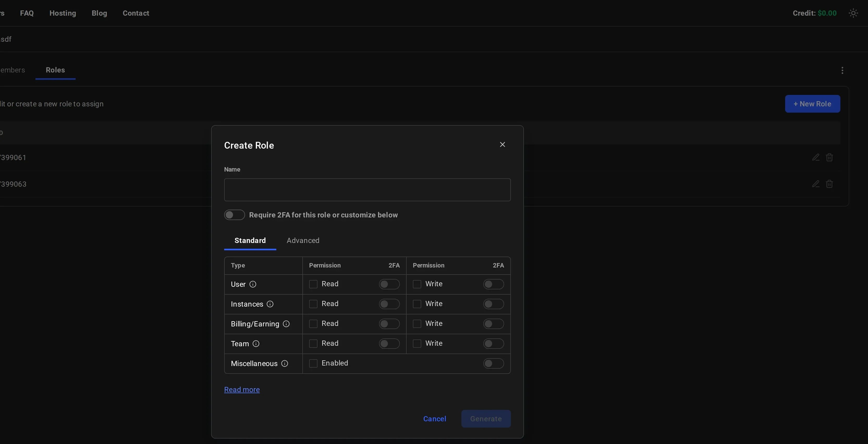Enable 2FA toggle for Miscellaneous
This screenshot has width=868, height=444.
(493, 363)
